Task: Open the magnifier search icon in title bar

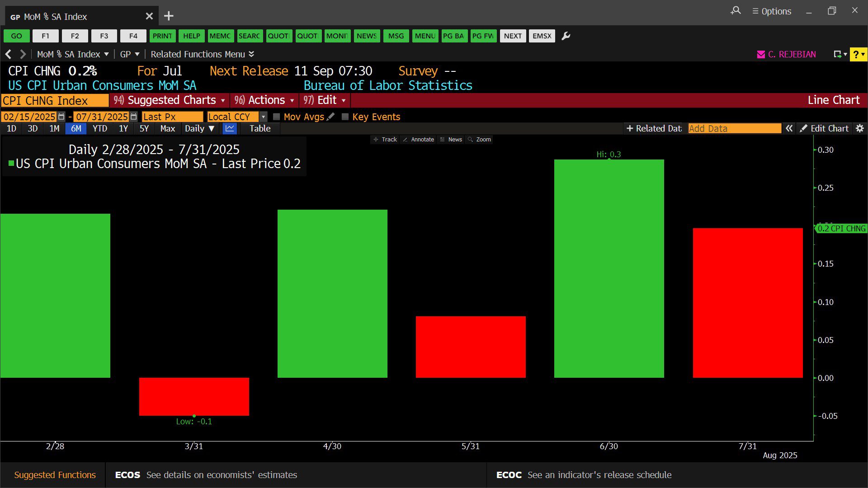Action: (736, 11)
